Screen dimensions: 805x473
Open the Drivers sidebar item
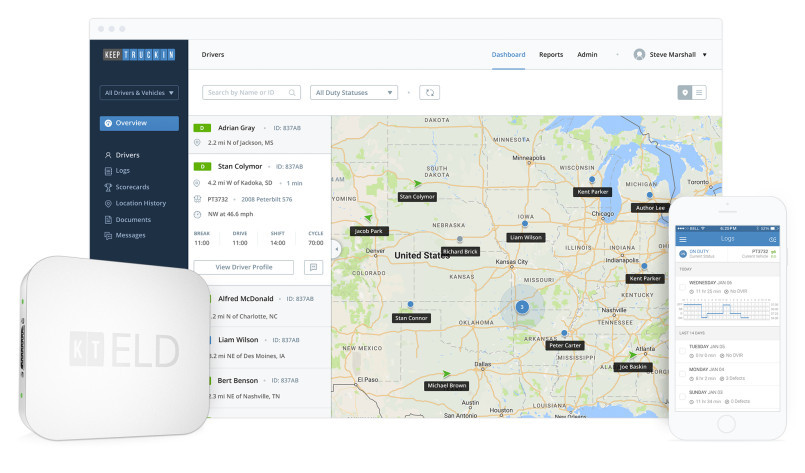[122, 155]
